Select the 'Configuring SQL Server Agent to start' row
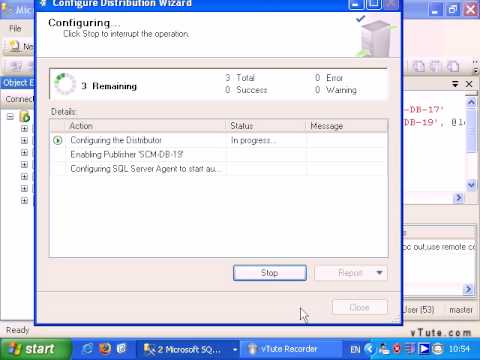480x360 pixels. tap(218, 169)
